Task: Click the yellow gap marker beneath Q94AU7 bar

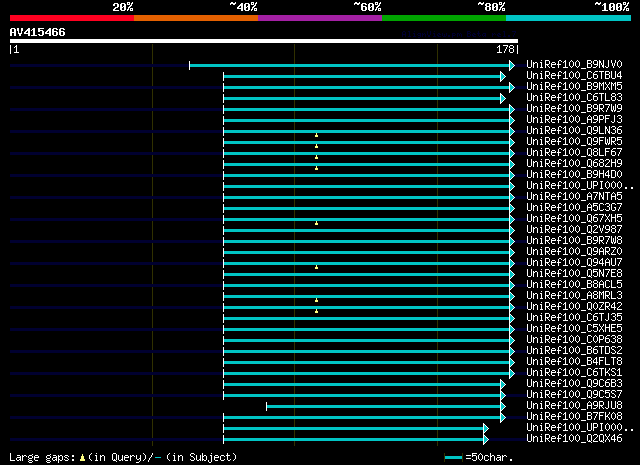Action: coord(316,267)
